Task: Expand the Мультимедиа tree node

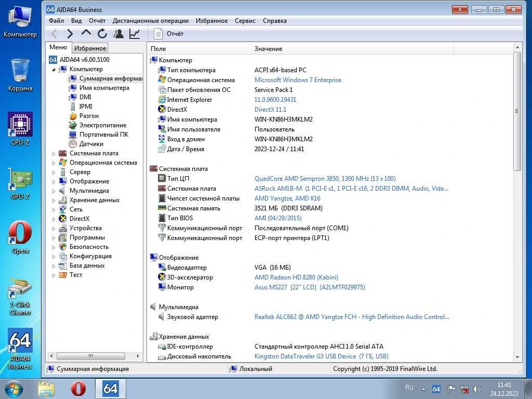Action: click(x=54, y=191)
